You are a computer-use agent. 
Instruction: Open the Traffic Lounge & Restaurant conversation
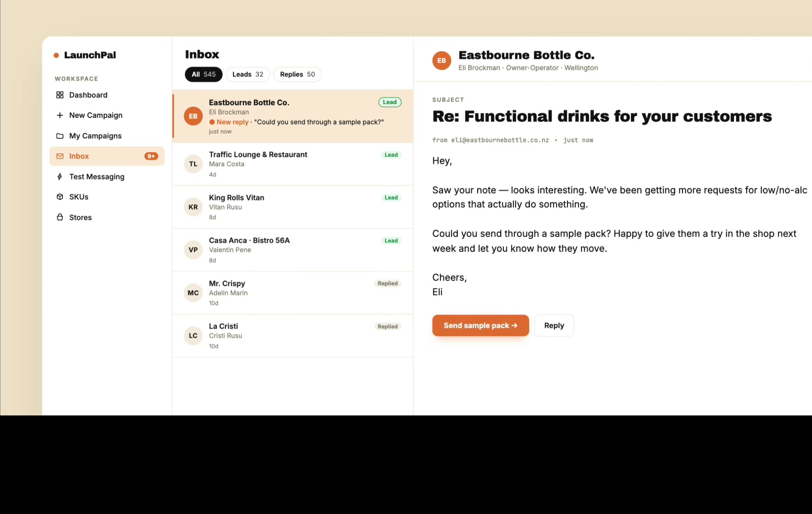(x=293, y=164)
